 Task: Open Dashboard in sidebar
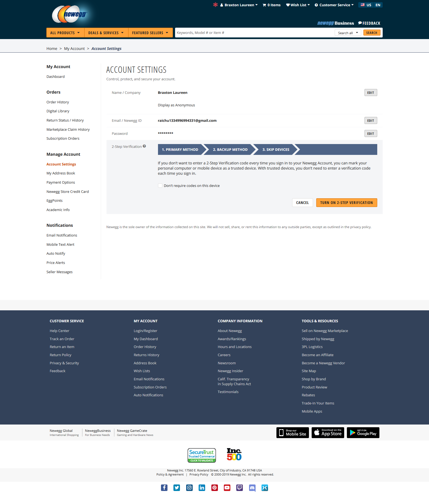point(56,76)
